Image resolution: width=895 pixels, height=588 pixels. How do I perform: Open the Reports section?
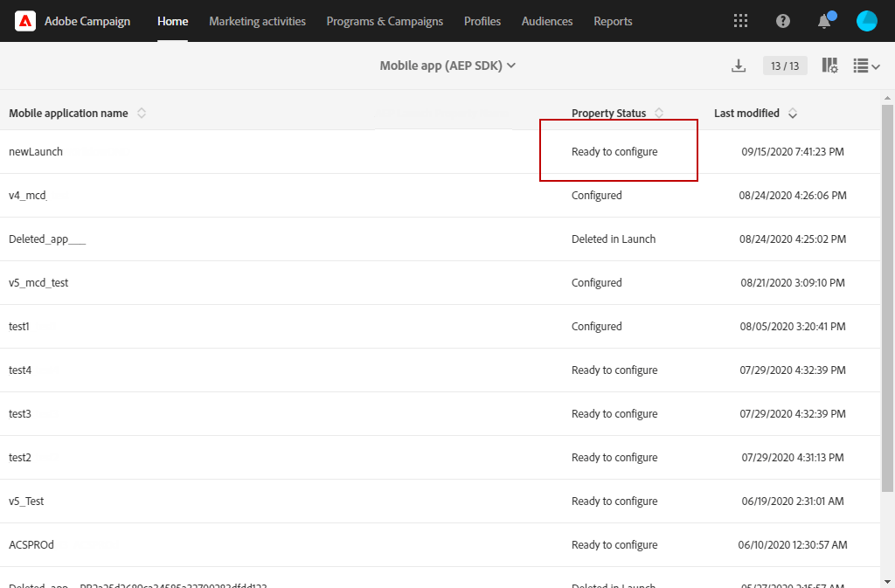click(613, 21)
